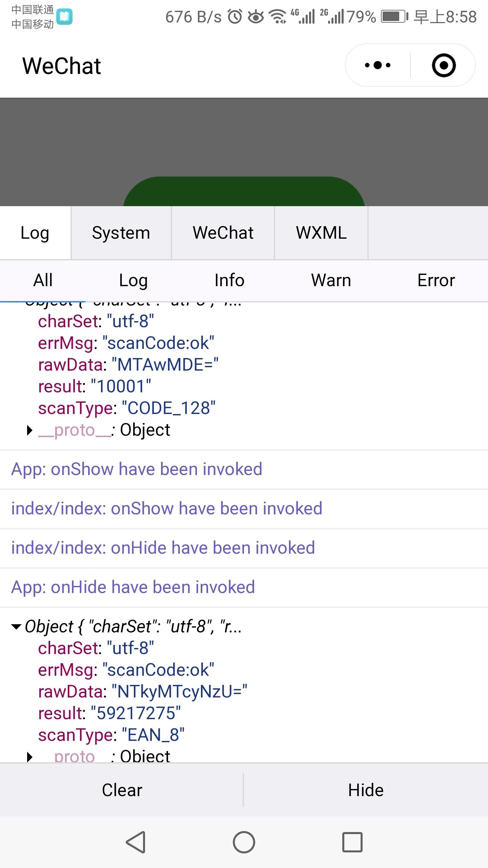Show All log levels filter
This screenshot has height=868, width=488.
point(43,280)
